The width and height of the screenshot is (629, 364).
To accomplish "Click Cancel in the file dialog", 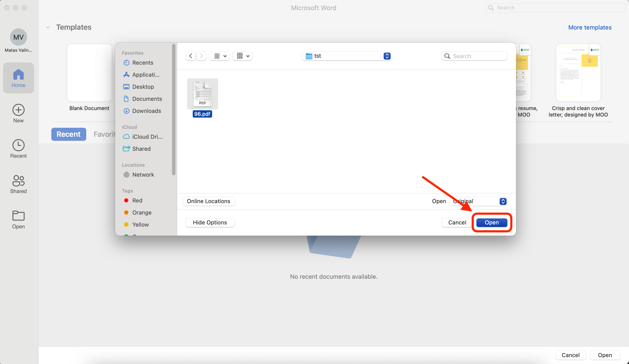I will coord(457,222).
